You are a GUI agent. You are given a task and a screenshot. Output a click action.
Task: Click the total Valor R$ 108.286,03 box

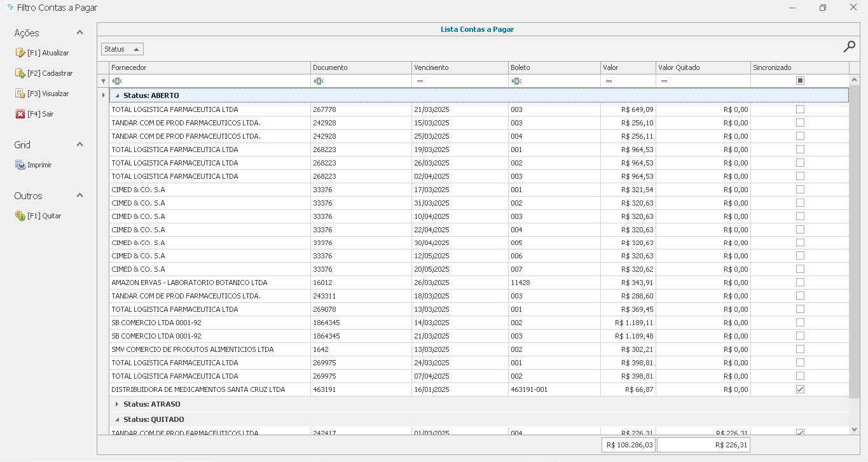click(x=628, y=445)
